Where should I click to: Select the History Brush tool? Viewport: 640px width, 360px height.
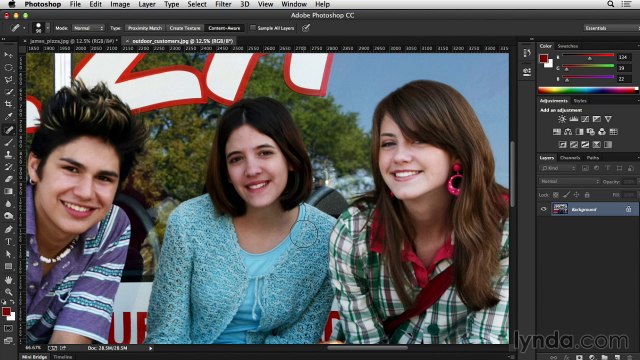point(8,167)
